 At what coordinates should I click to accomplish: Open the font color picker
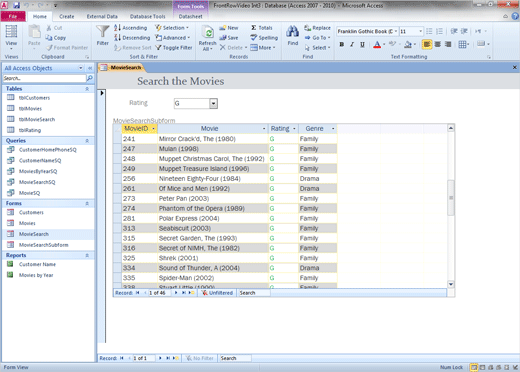point(384,44)
